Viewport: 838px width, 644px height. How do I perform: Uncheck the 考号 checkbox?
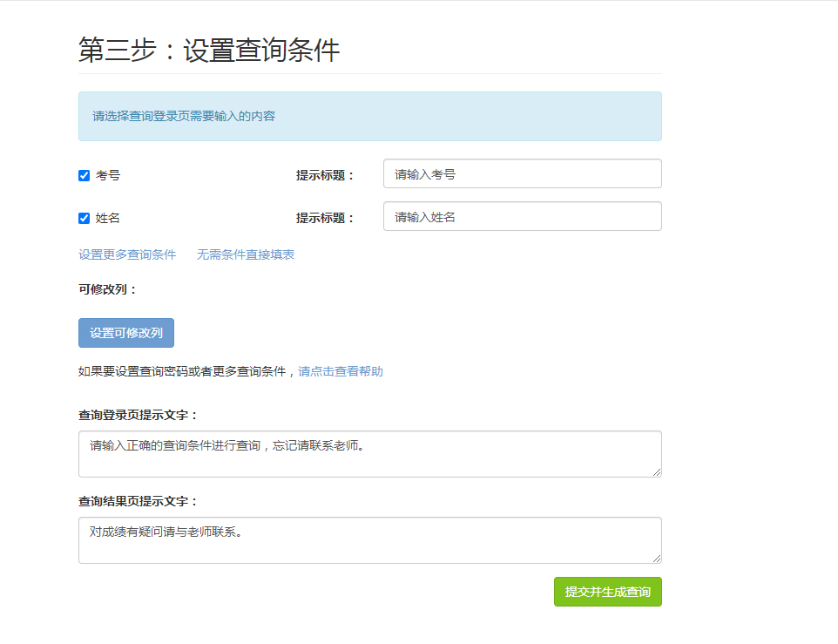coord(84,176)
